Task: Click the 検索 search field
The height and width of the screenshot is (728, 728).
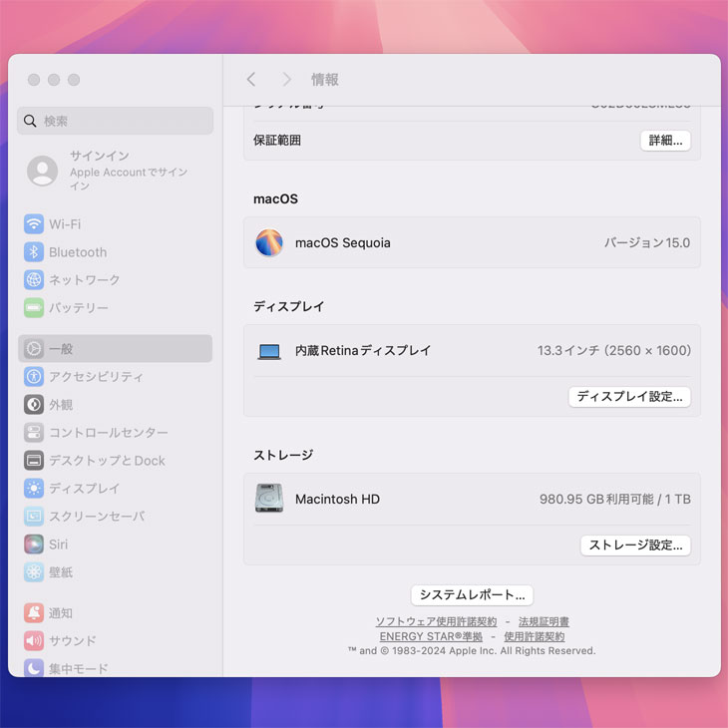Action: click(x=115, y=121)
